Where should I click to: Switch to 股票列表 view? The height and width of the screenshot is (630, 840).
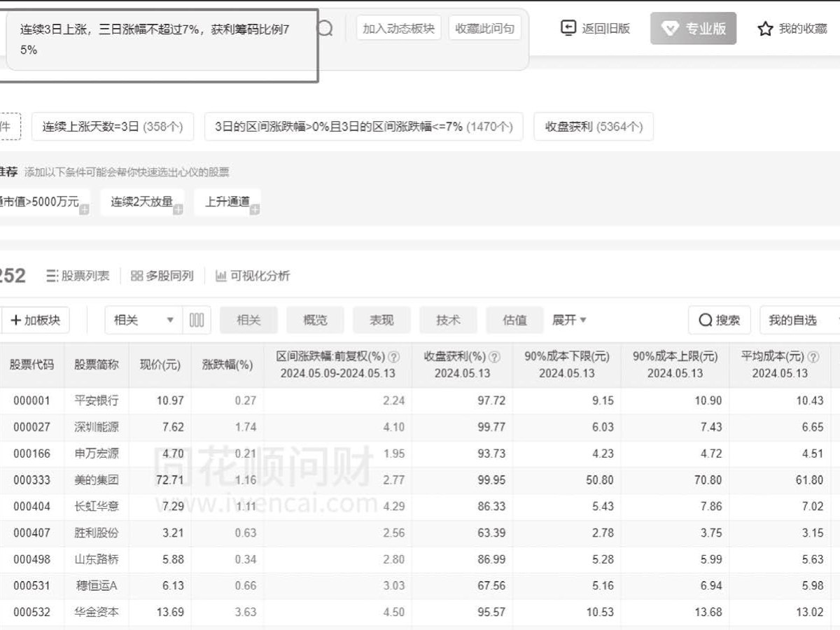click(x=78, y=276)
